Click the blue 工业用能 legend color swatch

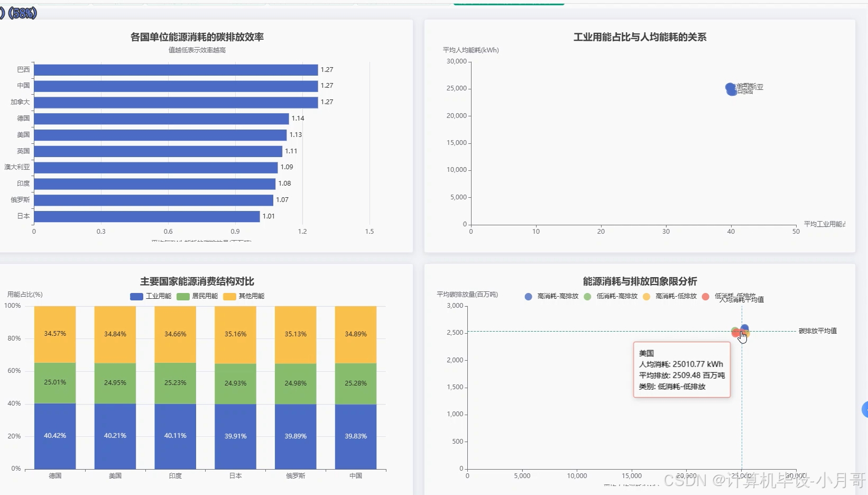136,297
